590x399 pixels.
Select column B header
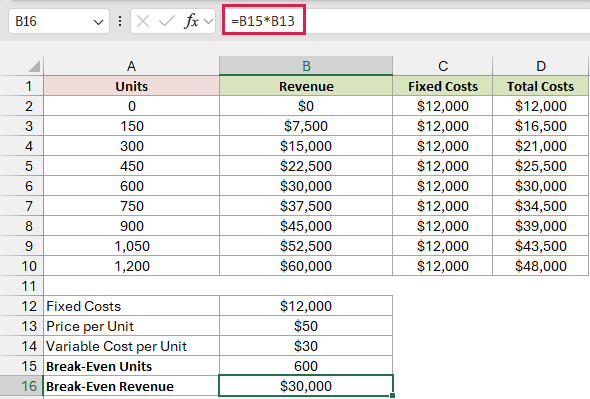tap(306, 66)
